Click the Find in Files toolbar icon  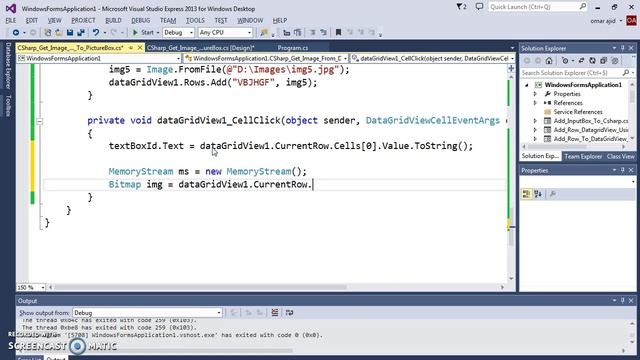click(264, 32)
